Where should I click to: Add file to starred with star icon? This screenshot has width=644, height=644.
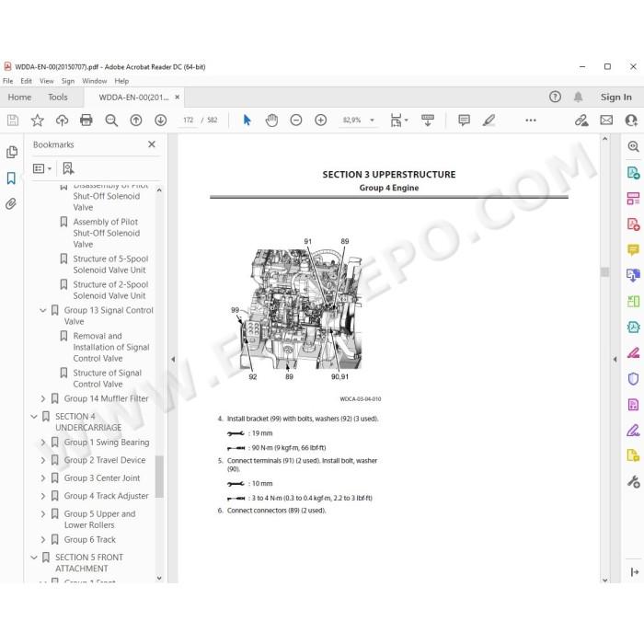38,120
